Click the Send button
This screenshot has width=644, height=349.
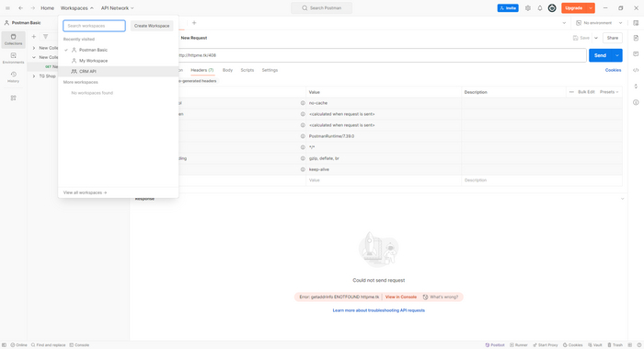pyautogui.click(x=601, y=55)
